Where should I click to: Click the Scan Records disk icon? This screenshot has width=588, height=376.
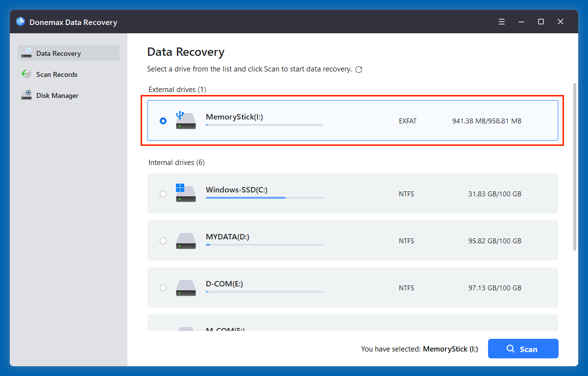coord(26,74)
